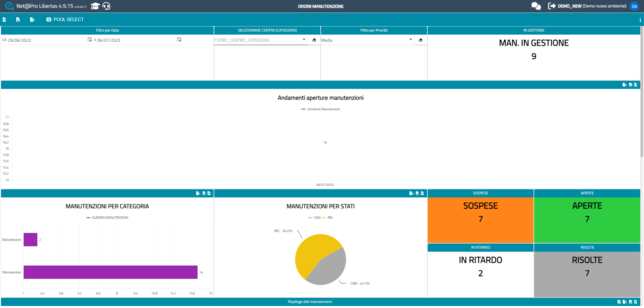Screen dimensions: 644x308
Task: Click the purple bar with value 14
Action: (x=110, y=272)
